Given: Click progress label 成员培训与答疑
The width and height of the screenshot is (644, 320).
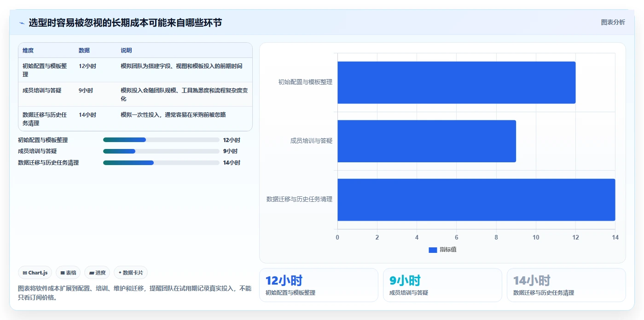Looking at the screenshot, I should [37, 151].
